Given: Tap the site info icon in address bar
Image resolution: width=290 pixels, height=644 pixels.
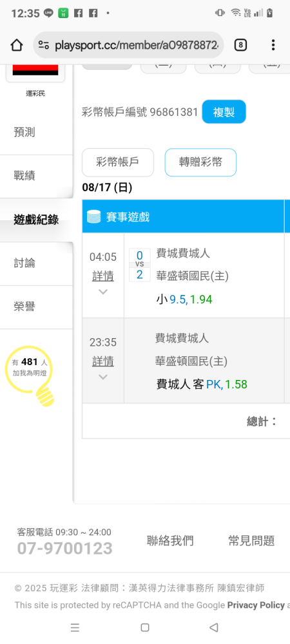Looking at the screenshot, I should tap(44, 45).
